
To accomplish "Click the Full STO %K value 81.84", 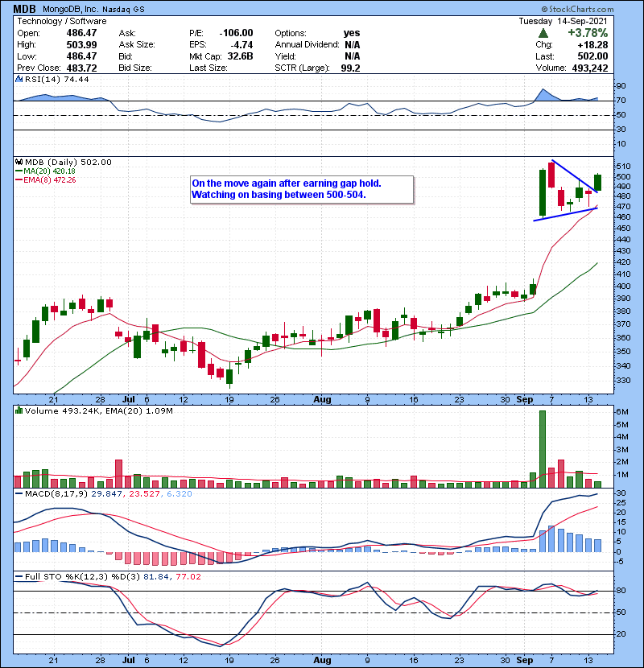I will point(156,577).
